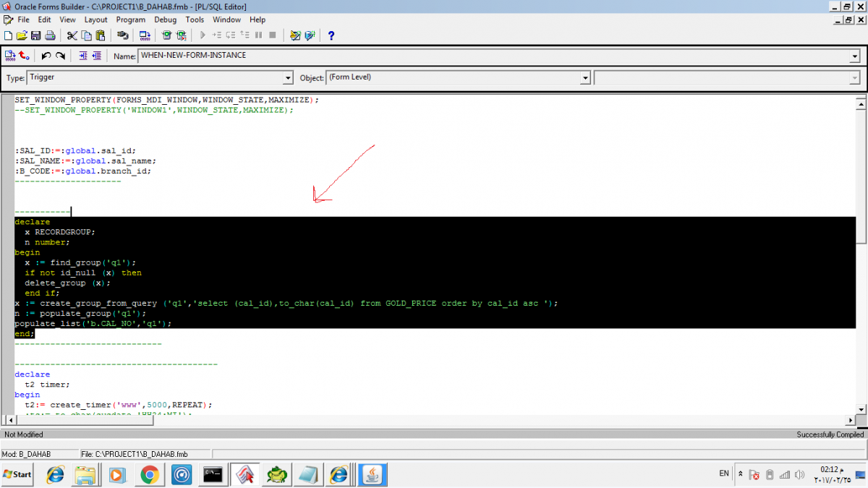Click the Indent icon in editor toolbar
The image size is (868, 488).
click(82, 56)
